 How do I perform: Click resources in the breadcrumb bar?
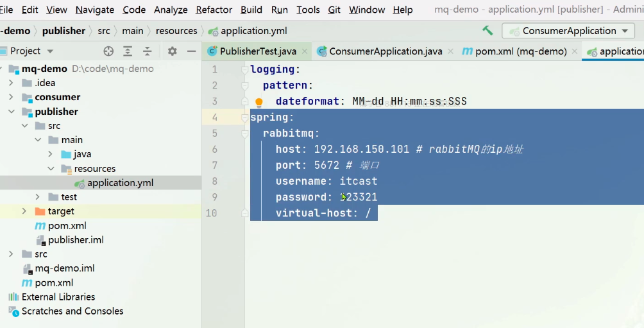point(176,31)
